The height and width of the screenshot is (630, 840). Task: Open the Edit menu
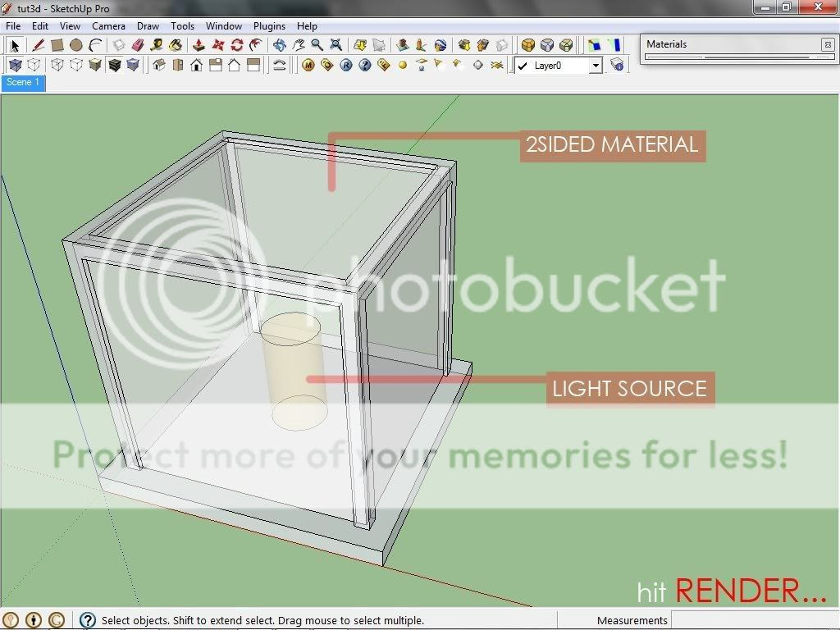click(x=39, y=25)
